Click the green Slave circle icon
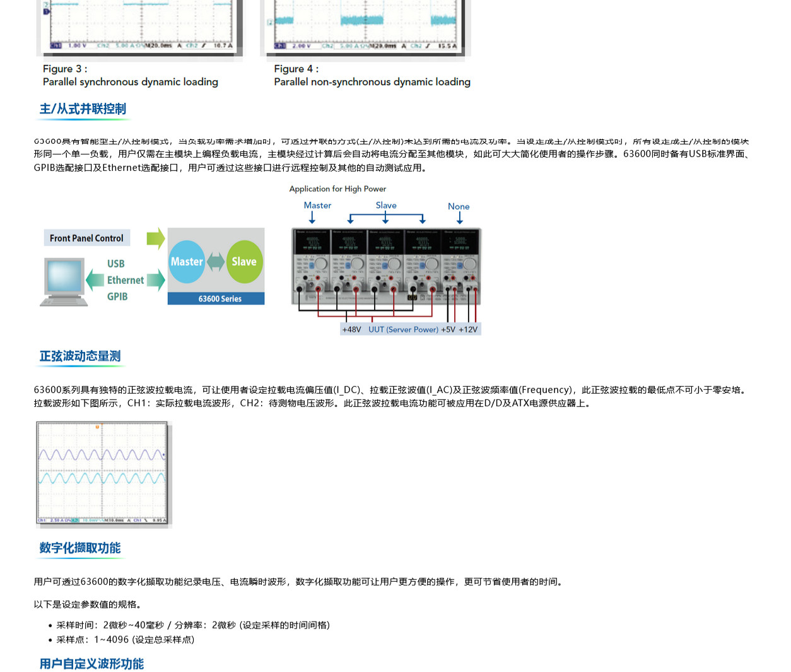791x672 pixels. (x=244, y=262)
